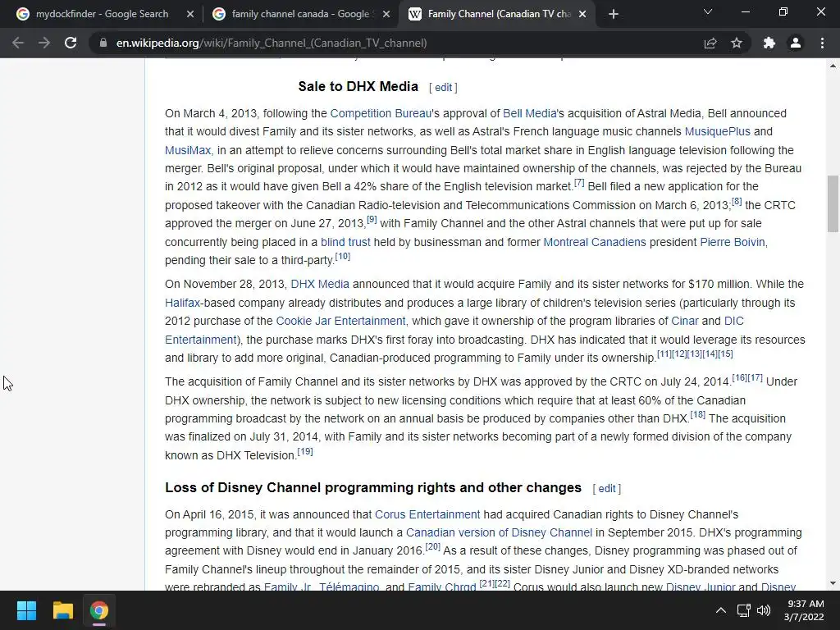Open the network tray icon
The height and width of the screenshot is (630, 840).
(743, 610)
